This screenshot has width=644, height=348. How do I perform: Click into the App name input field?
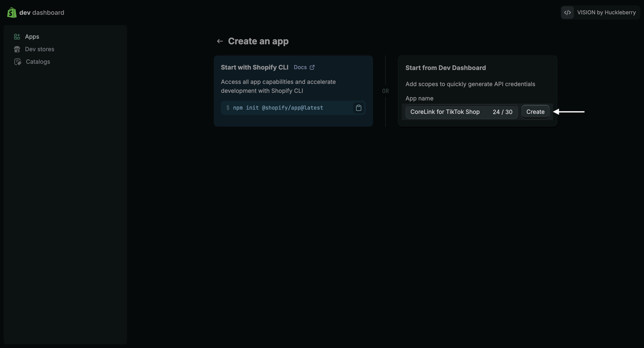(445, 112)
